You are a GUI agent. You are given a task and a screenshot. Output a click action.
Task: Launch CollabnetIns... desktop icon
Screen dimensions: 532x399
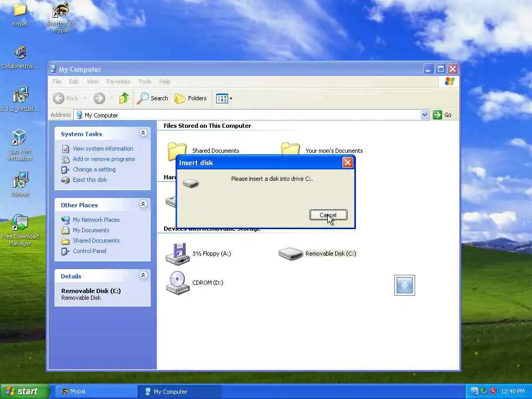pos(20,57)
